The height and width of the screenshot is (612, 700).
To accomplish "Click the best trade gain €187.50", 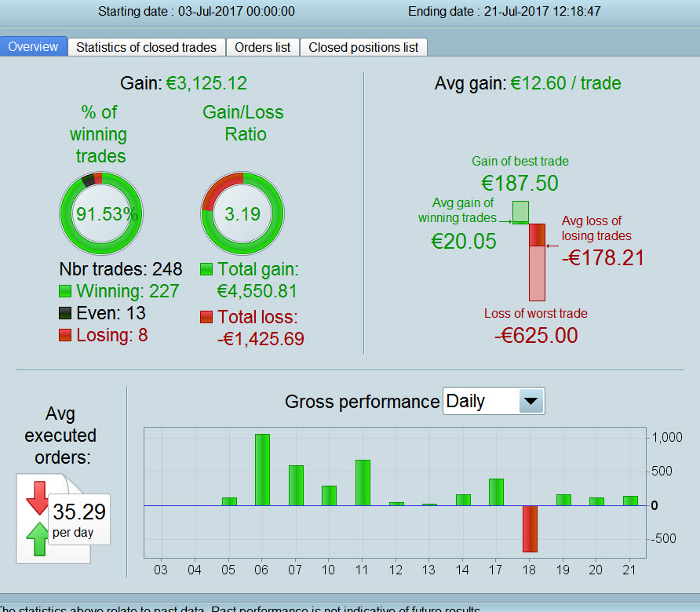I will click(x=520, y=183).
